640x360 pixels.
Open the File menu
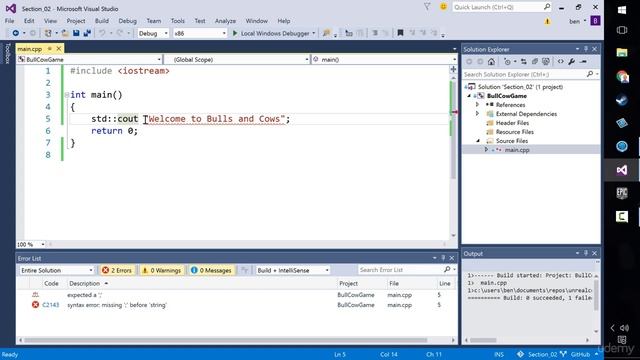[9, 21]
